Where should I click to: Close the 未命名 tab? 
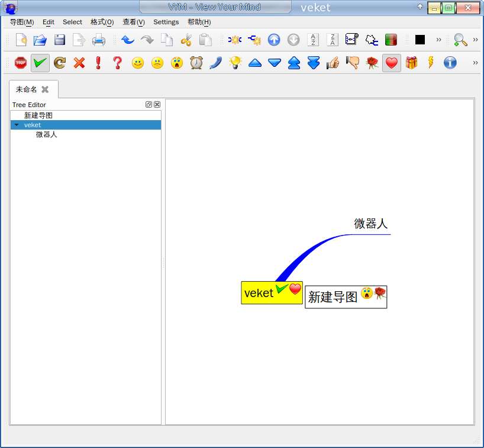point(45,89)
